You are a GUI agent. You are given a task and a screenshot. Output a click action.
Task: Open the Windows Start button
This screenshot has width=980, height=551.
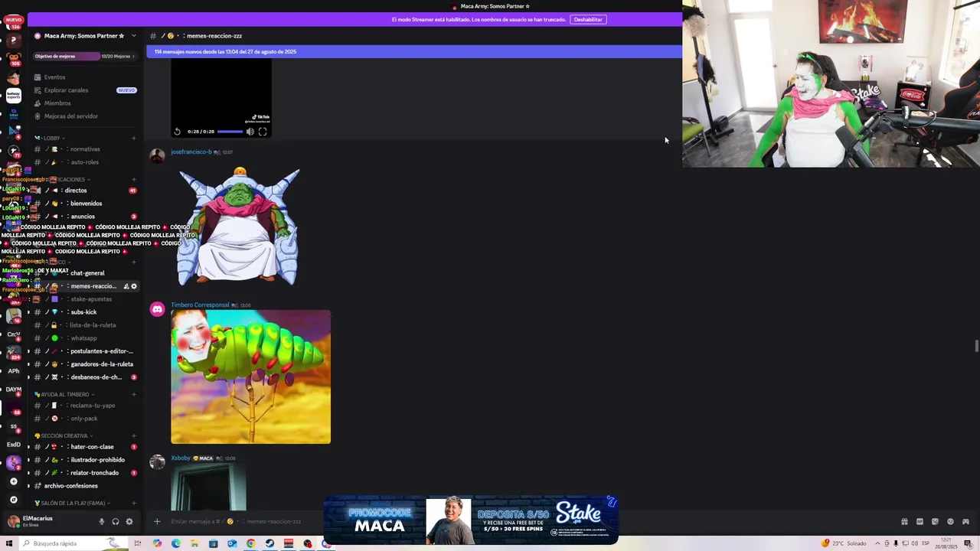8,543
